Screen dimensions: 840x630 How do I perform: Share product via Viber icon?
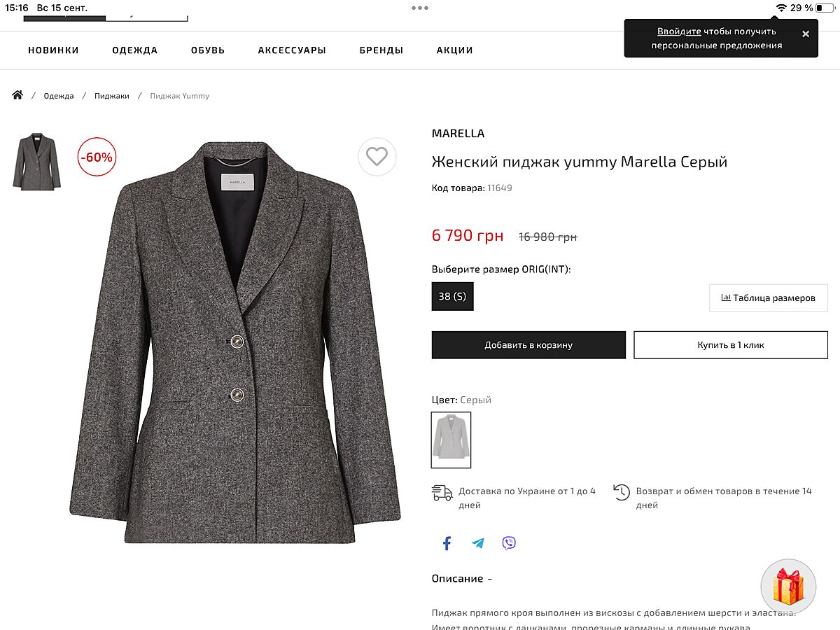tap(509, 543)
